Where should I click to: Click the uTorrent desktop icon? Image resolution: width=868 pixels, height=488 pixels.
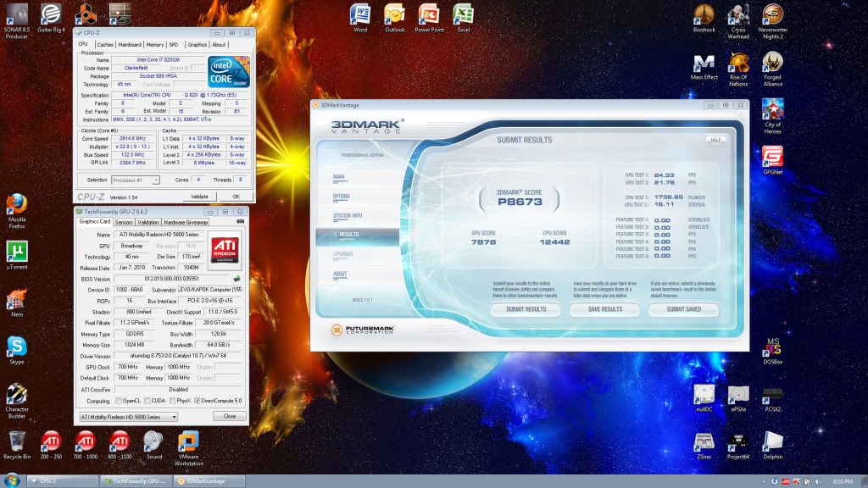click(x=17, y=255)
